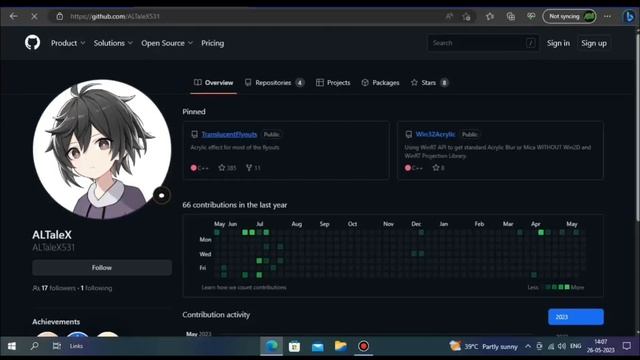Image resolution: width=640 pixels, height=360 pixels.
Task: Click the ALTaleX profile avatar image
Action: (x=102, y=149)
